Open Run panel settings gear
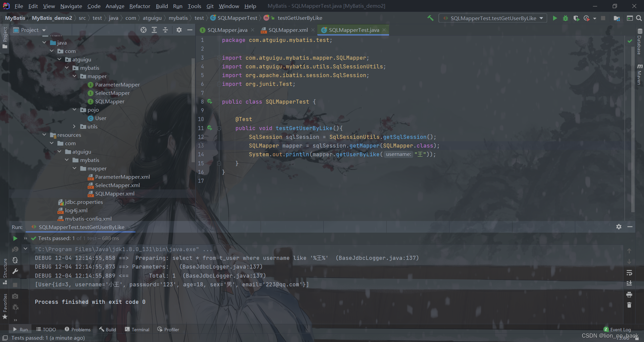This screenshot has height=342, width=644. 619,227
